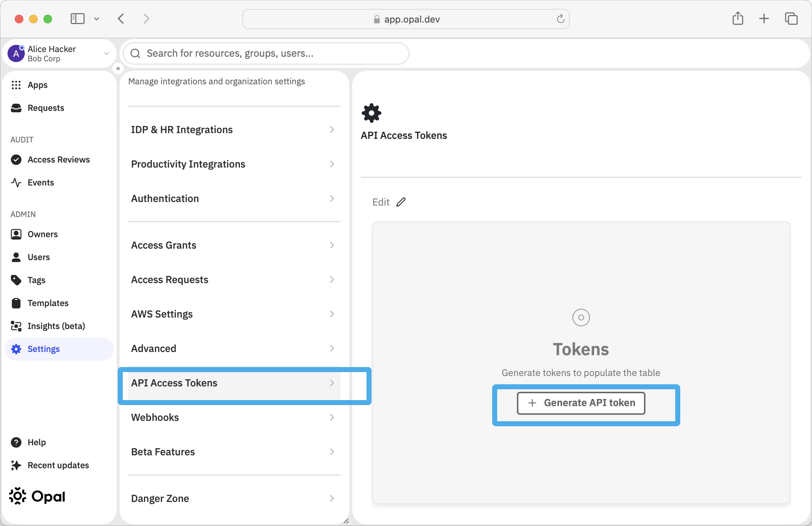Open the Danger Zone settings item
This screenshot has height=526, width=812.
click(x=234, y=498)
